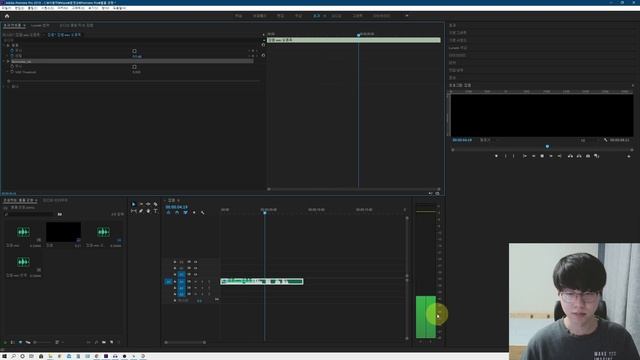Screen dimensions: 640x360
Task: Toggle Snap in timeline
Action: tap(177, 213)
